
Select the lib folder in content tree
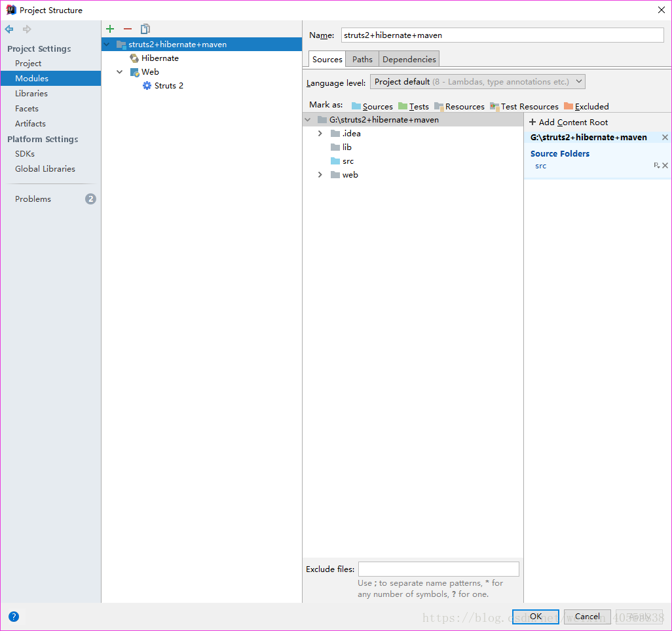(x=341, y=147)
